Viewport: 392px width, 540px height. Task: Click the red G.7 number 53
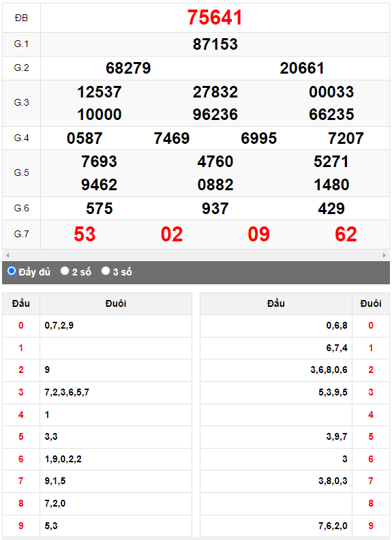(85, 234)
